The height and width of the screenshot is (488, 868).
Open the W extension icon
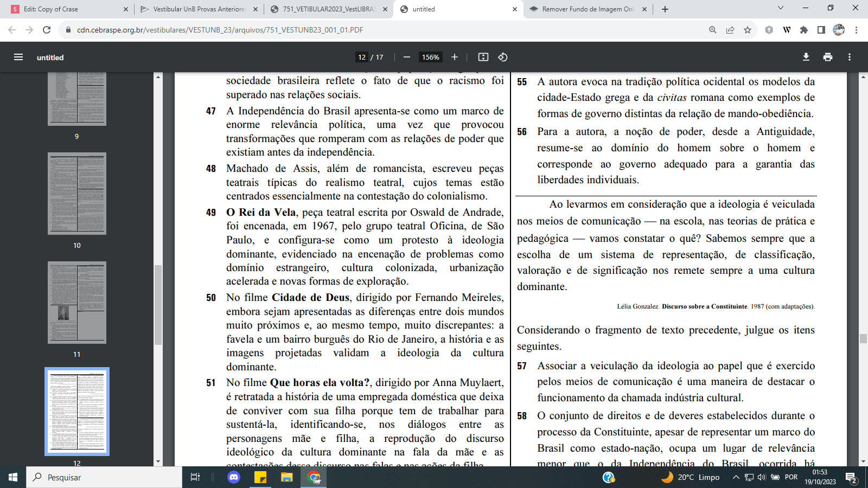coord(787,30)
